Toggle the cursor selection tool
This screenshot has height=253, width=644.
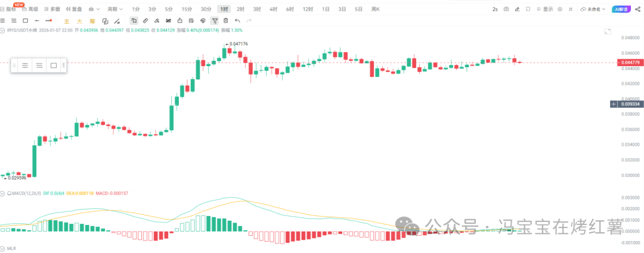pyautogui.click(x=134, y=21)
